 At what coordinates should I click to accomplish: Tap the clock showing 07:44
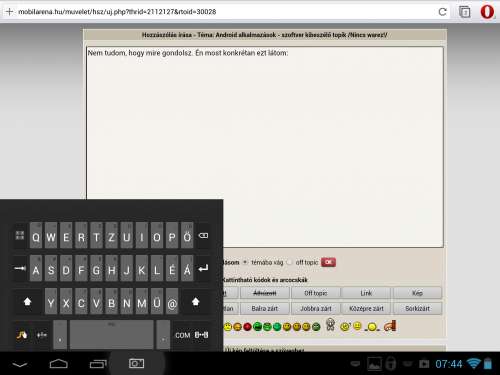click(x=449, y=364)
